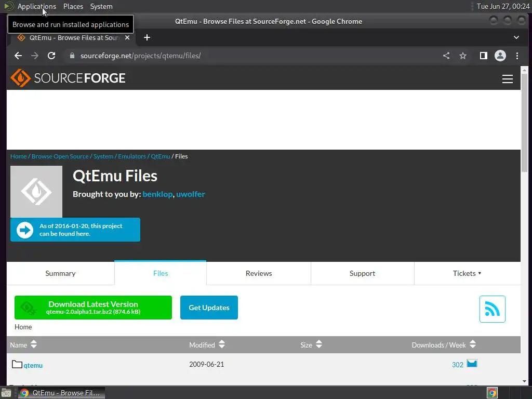Open uwolfer's profile link

(x=190, y=194)
